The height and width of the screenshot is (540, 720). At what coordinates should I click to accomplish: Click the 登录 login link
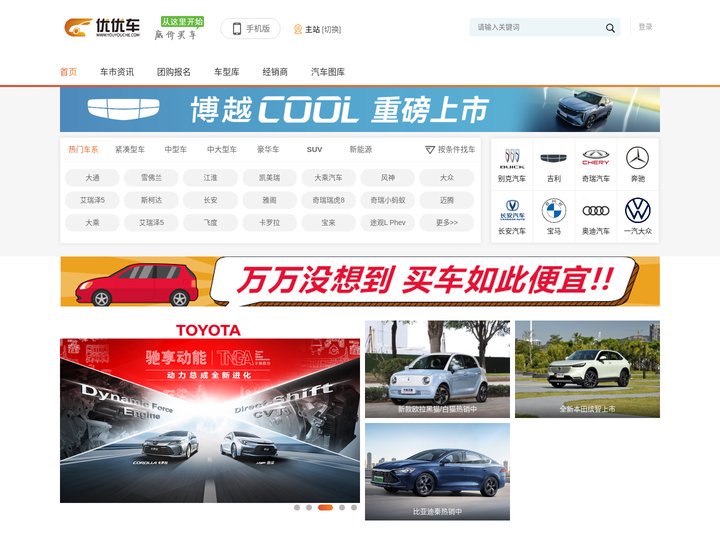pos(645,27)
